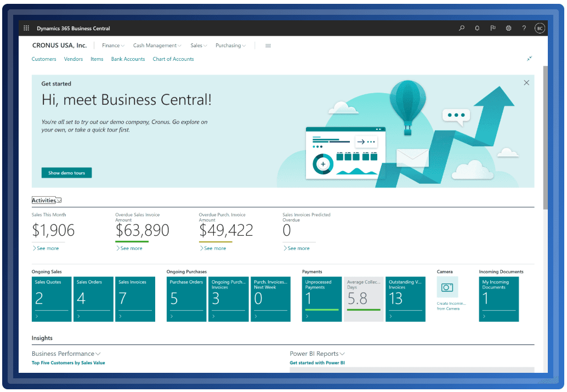Expand the Cash Management menu
This screenshot has width=567, height=392.
click(157, 46)
